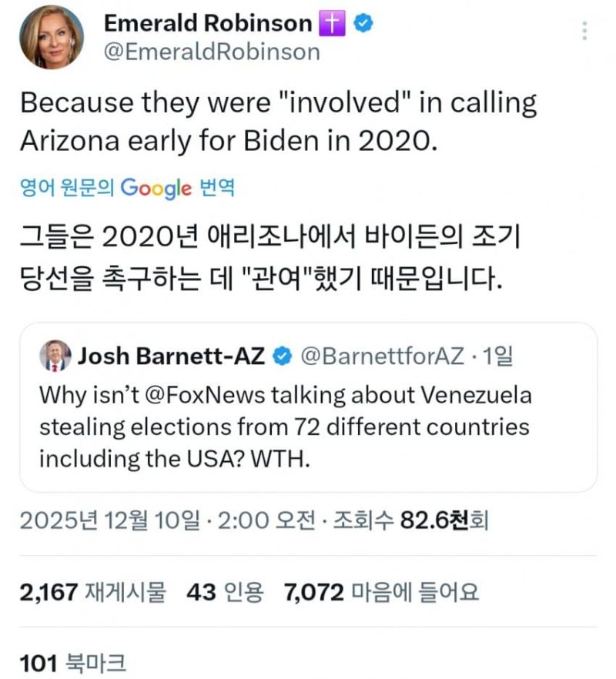The height and width of the screenshot is (679, 616).
Task: Open the @EmeraldRobinson handle
Action: pos(211,52)
